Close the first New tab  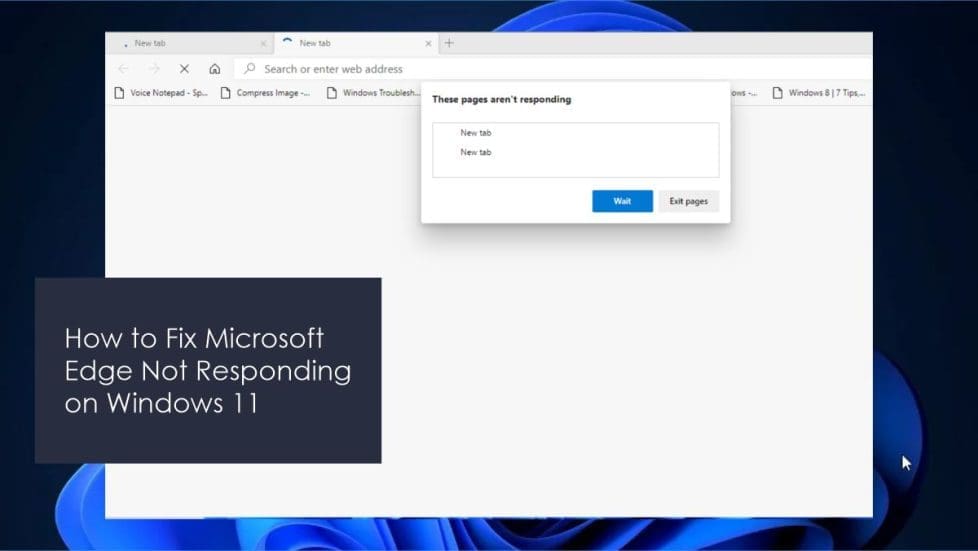tap(263, 44)
